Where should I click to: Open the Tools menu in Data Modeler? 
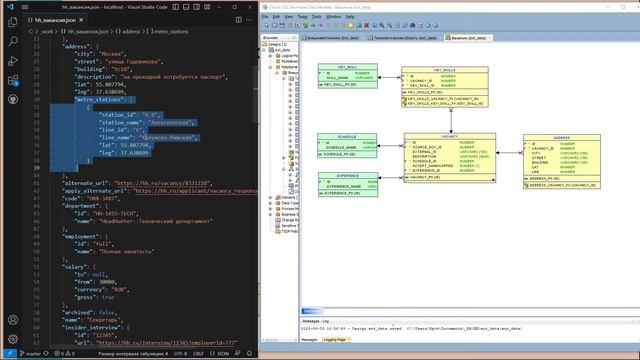(317, 17)
